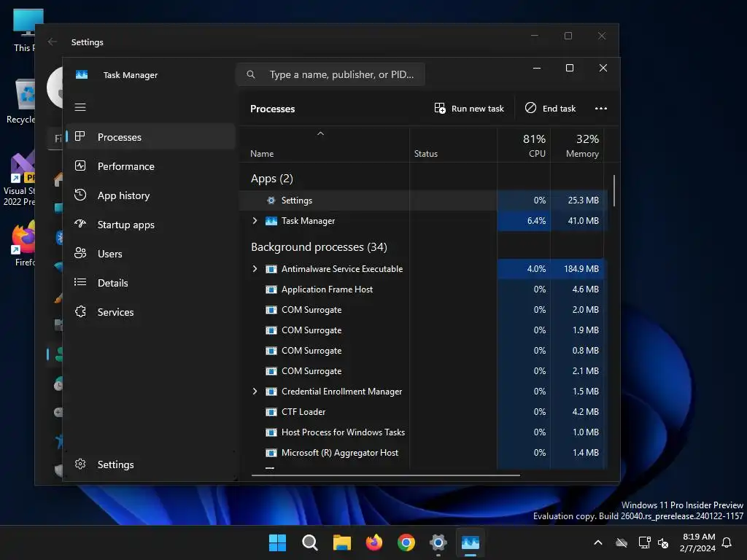
Task: Open the App history page
Action: point(150,195)
